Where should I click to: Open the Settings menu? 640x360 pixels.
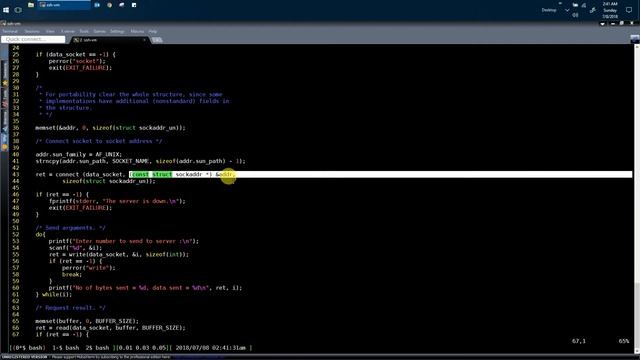[117, 31]
